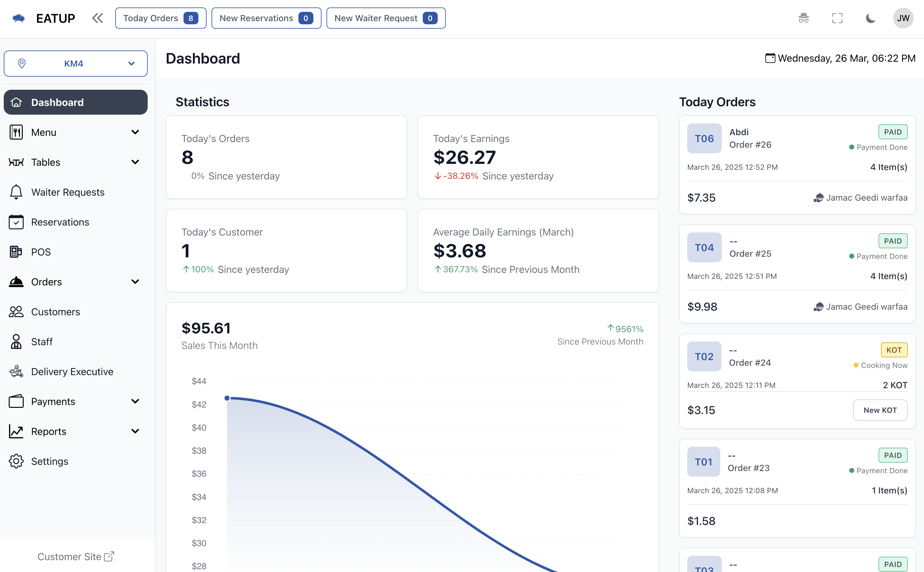The width and height of the screenshot is (924, 572).
Task: Click Today's Orders card value 8
Action: (x=187, y=157)
